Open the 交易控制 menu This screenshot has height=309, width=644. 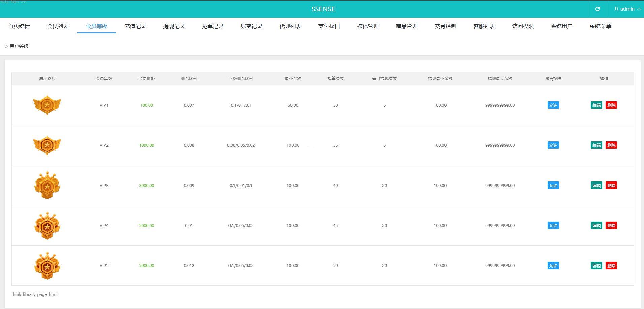[445, 26]
